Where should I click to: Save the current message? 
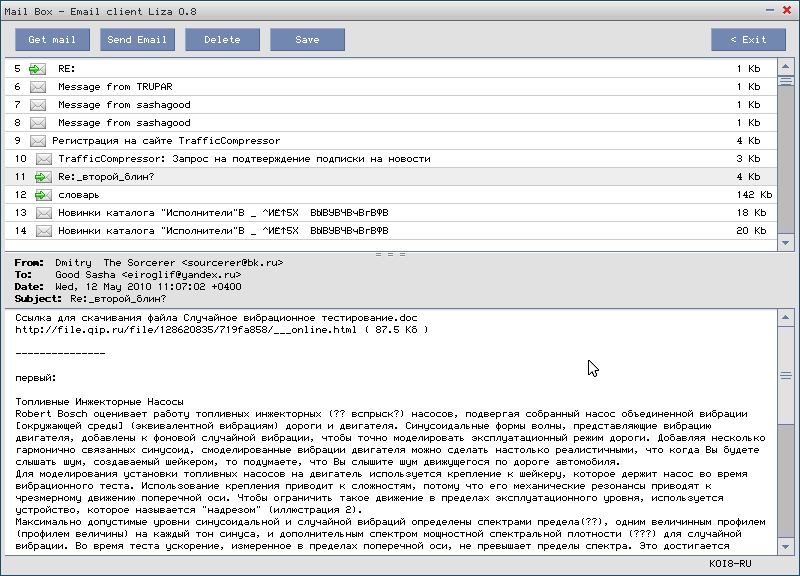pos(307,40)
